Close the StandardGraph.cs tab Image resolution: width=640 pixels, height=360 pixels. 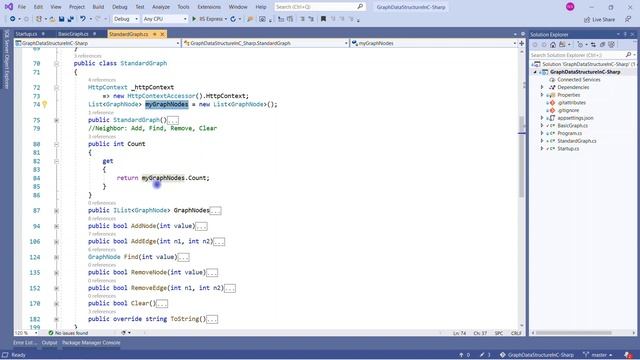[x=162, y=34]
